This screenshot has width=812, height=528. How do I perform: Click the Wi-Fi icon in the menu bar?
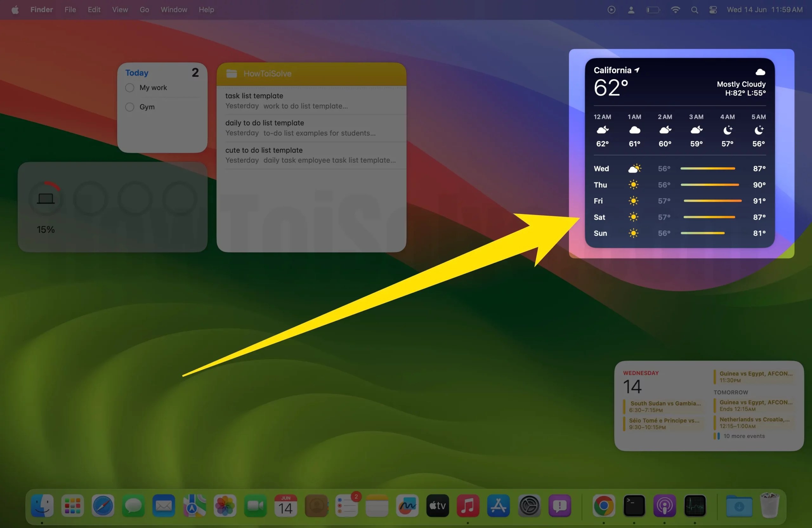675,10
